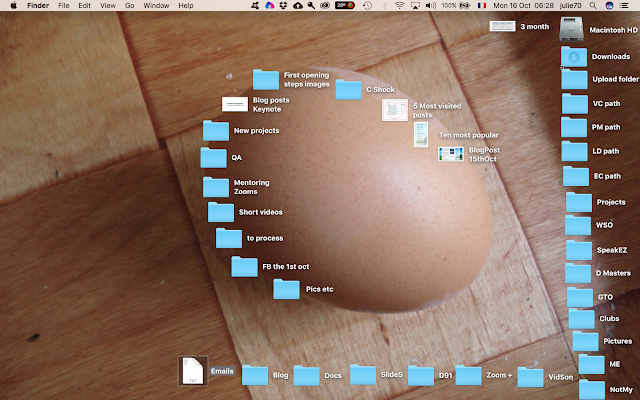Select the Emails TXT file icon

point(193,371)
